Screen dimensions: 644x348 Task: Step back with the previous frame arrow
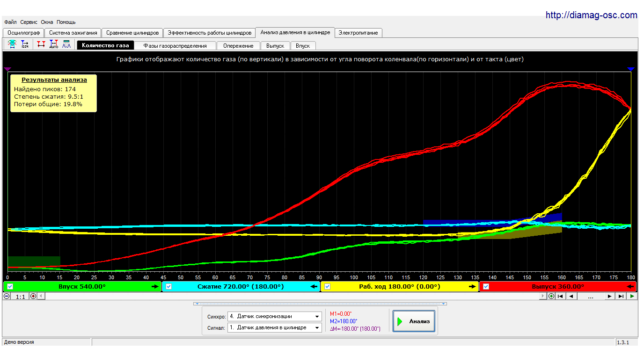tap(571, 296)
